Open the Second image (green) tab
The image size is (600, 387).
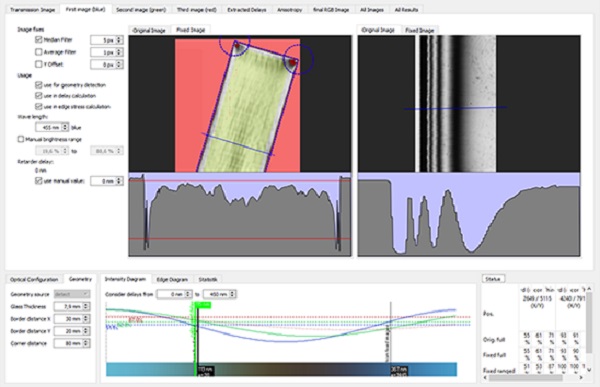[x=141, y=10]
